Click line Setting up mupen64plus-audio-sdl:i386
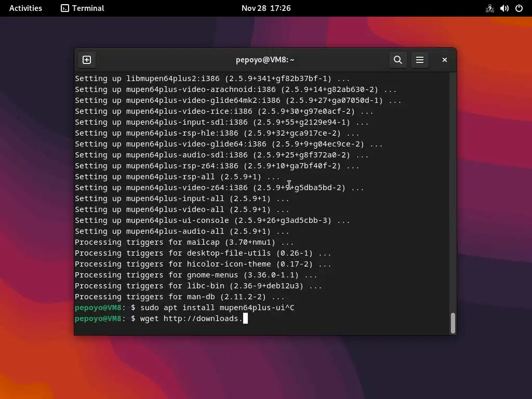 coord(222,155)
